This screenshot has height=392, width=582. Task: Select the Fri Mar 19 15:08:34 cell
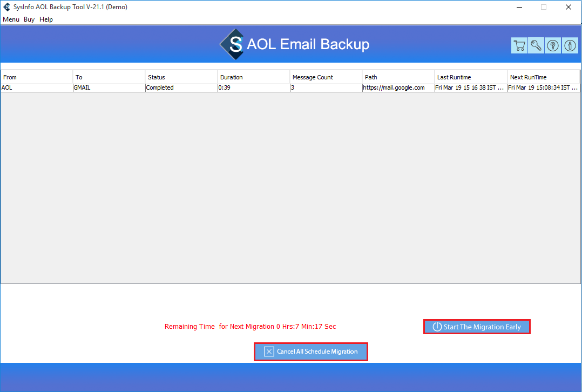(543, 87)
